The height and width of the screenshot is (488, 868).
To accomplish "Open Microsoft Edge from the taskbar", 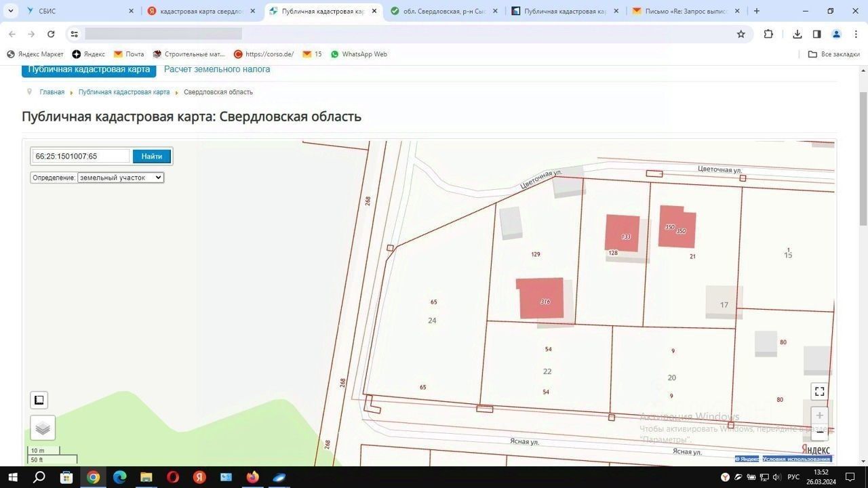I will click(x=119, y=477).
